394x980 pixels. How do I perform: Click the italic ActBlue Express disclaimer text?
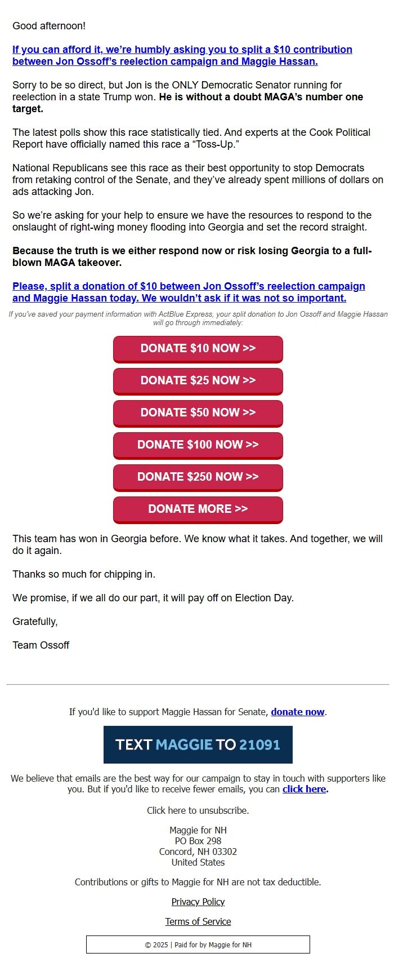click(198, 318)
